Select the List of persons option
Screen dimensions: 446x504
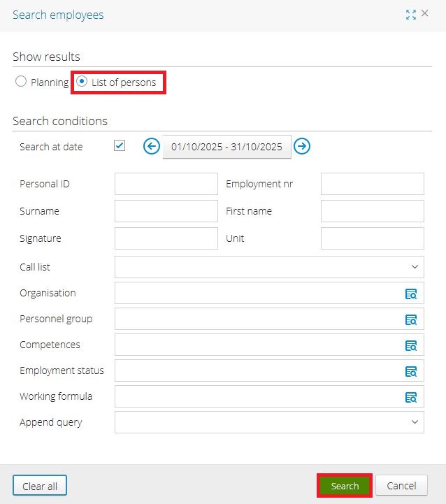(x=82, y=82)
